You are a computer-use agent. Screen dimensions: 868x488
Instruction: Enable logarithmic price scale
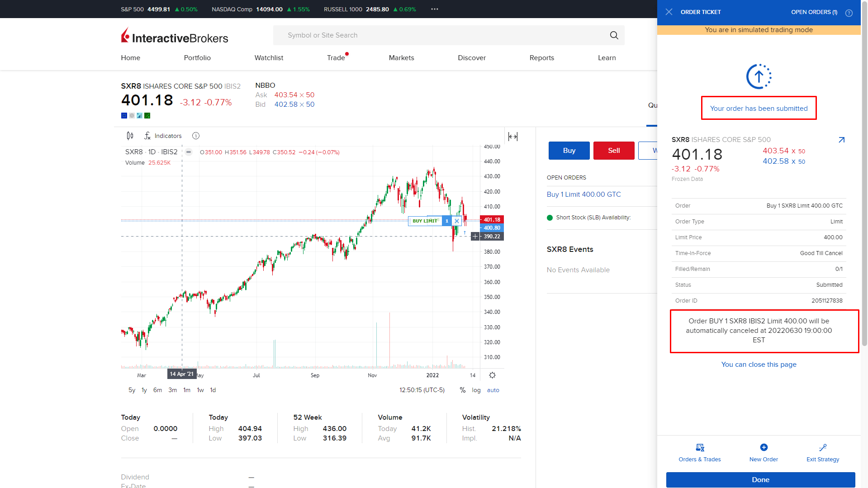click(475, 390)
